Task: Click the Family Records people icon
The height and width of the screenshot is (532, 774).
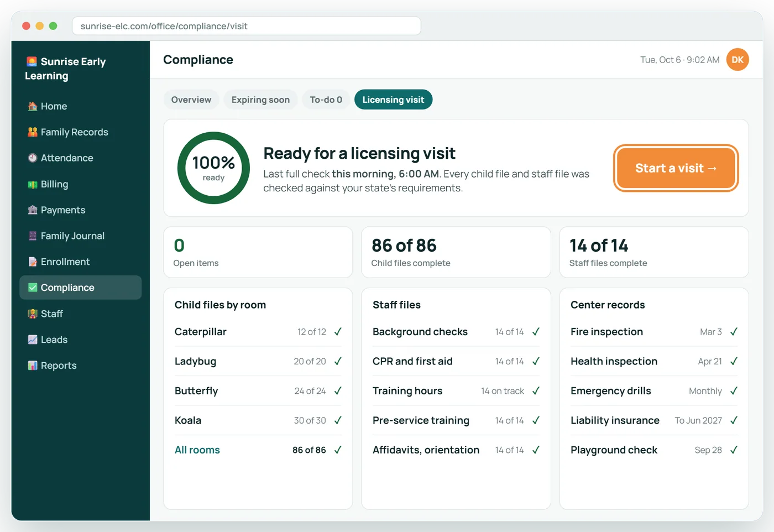Action: [33, 132]
